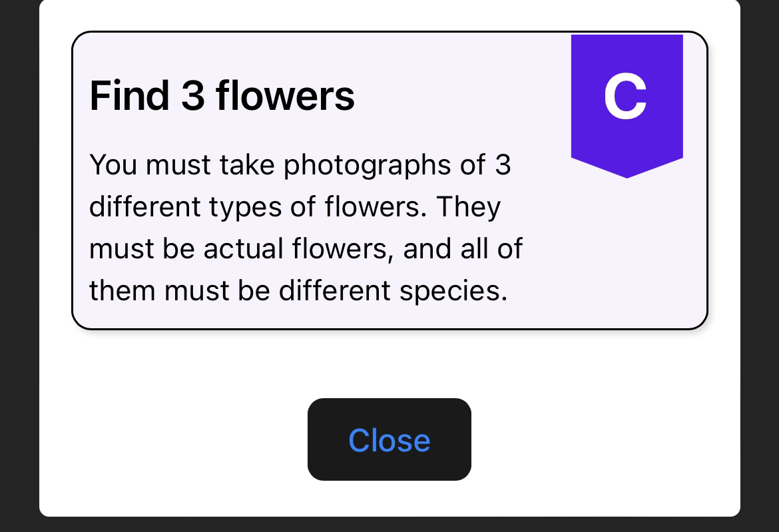The image size is (779, 532).
Task: Click the white space left of Close button
Action: (x=173, y=439)
